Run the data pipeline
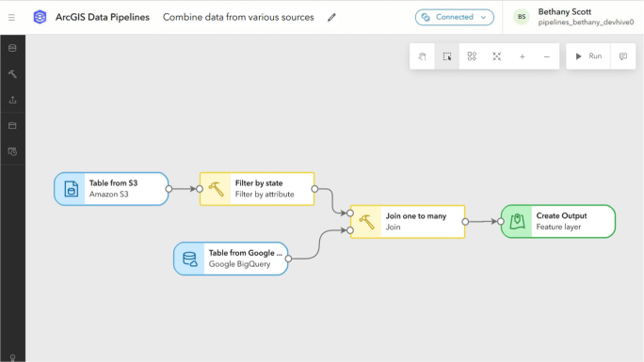 pos(588,56)
